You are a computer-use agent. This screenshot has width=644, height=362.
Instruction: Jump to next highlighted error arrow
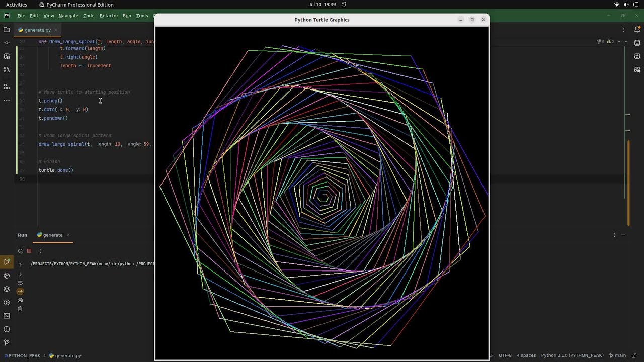click(x=625, y=41)
